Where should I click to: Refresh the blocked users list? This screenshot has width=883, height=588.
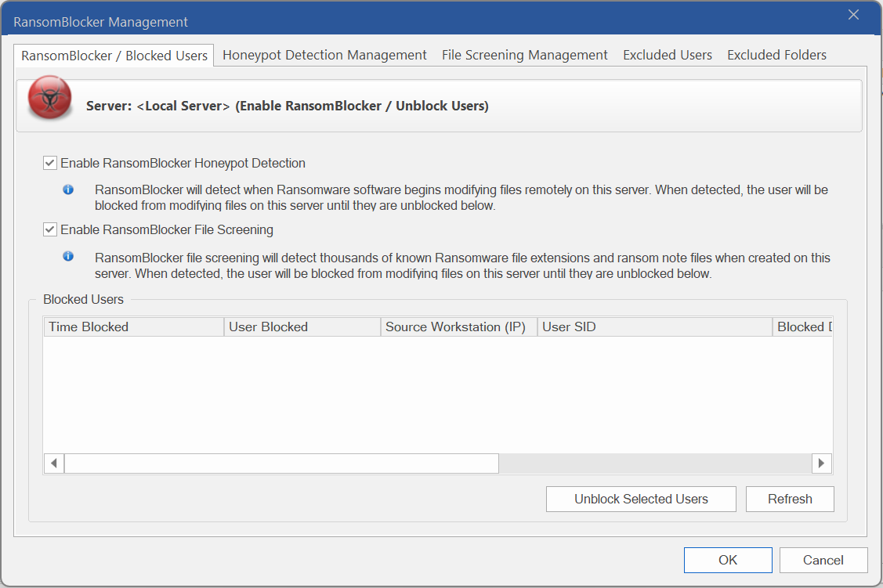[x=790, y=499]
